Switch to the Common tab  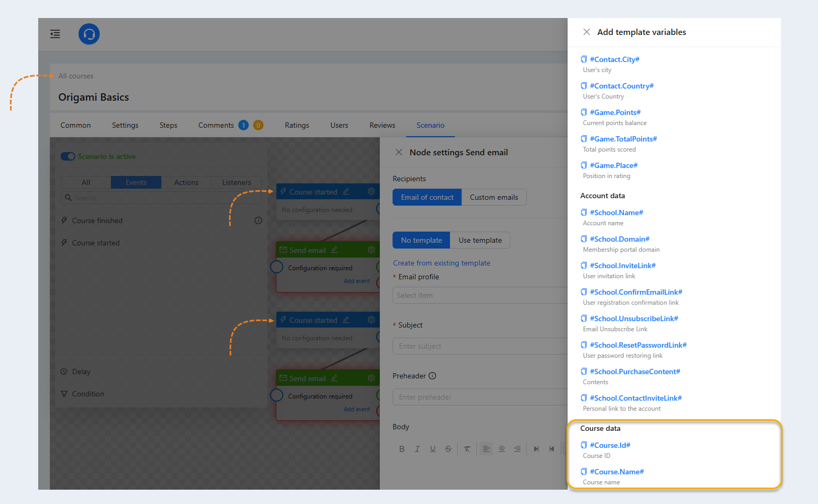point(75,125)
